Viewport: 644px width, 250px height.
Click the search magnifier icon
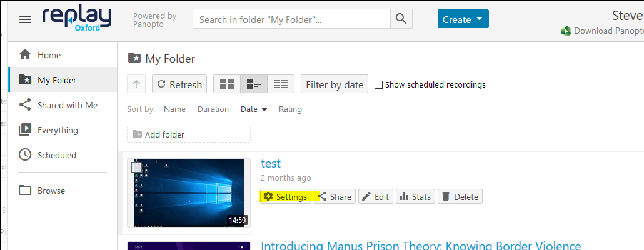click(401, 19)
